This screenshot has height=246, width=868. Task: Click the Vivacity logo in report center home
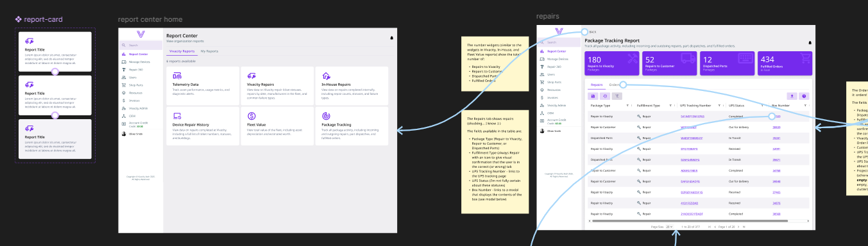pos(140,34)
